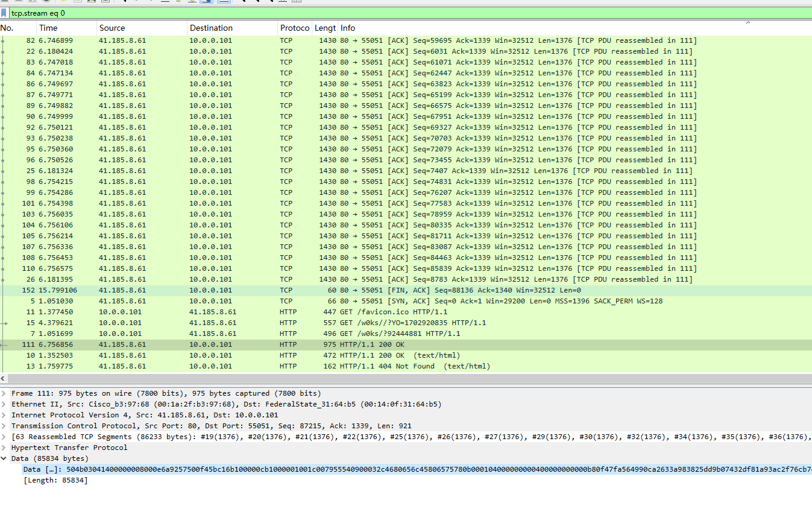
Task: Expand the 63 Reassembled TCP Segments node
Action: click(4, 437)
